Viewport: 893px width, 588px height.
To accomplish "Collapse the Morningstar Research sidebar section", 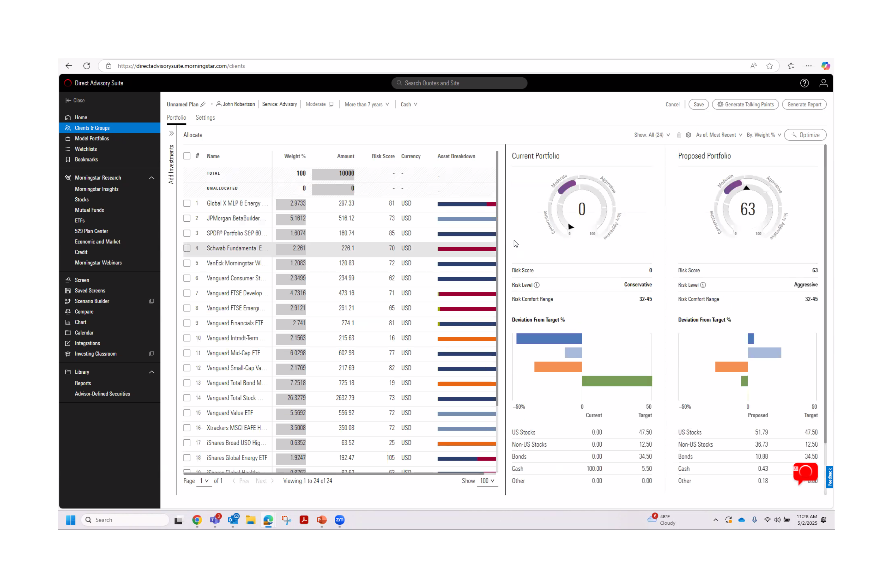I will tap(152, 178).
